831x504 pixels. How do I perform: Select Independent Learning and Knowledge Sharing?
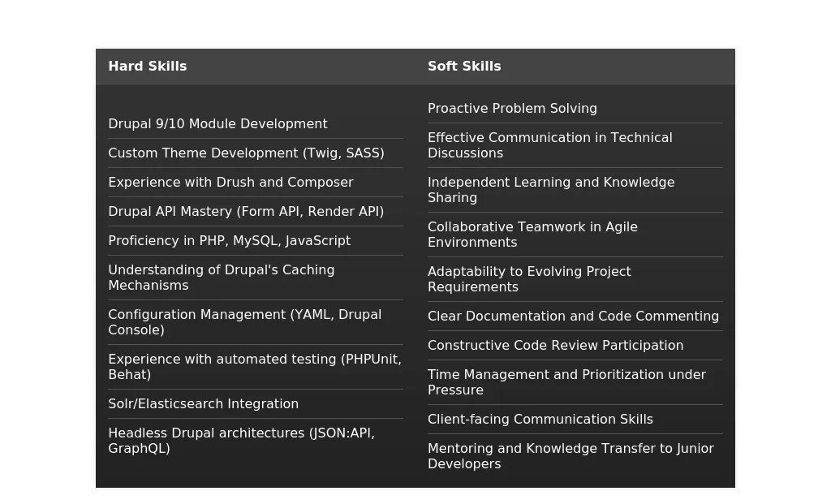[x=551, y=190]
